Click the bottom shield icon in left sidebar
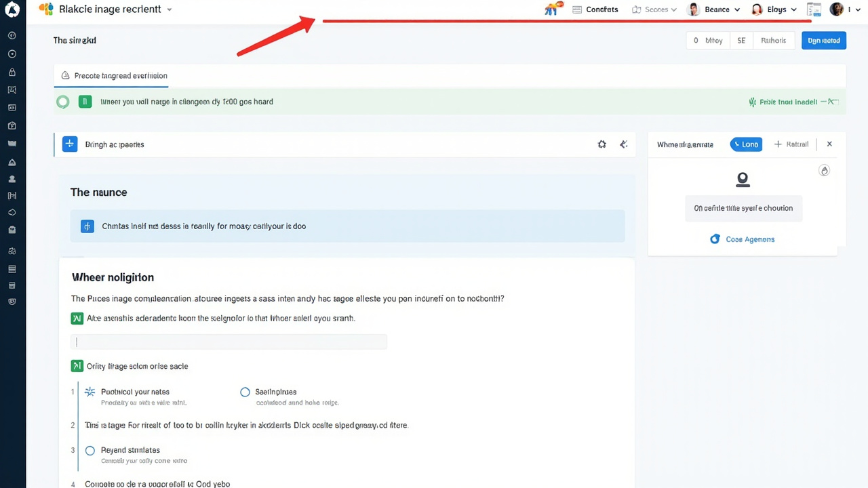This screenshot has height=488, width=868. tap(12, 302)
